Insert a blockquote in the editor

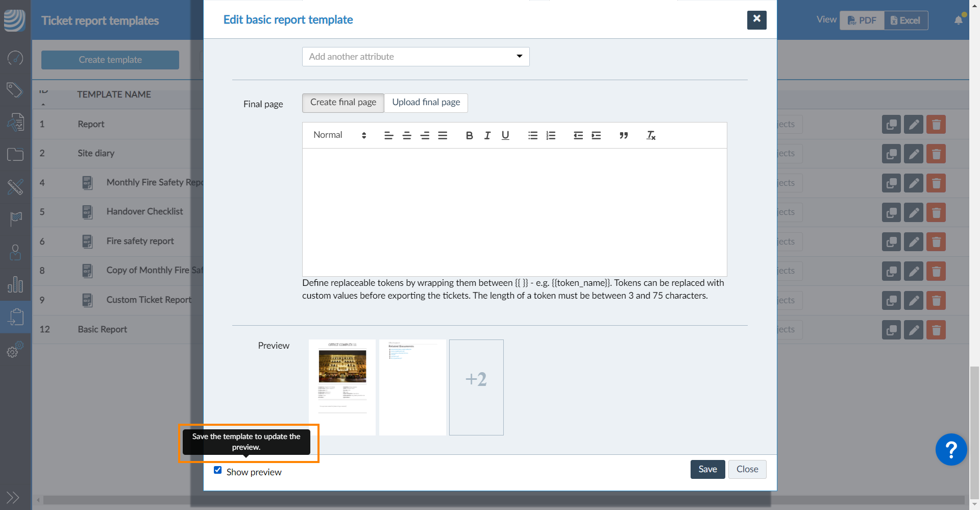(623, 135)
